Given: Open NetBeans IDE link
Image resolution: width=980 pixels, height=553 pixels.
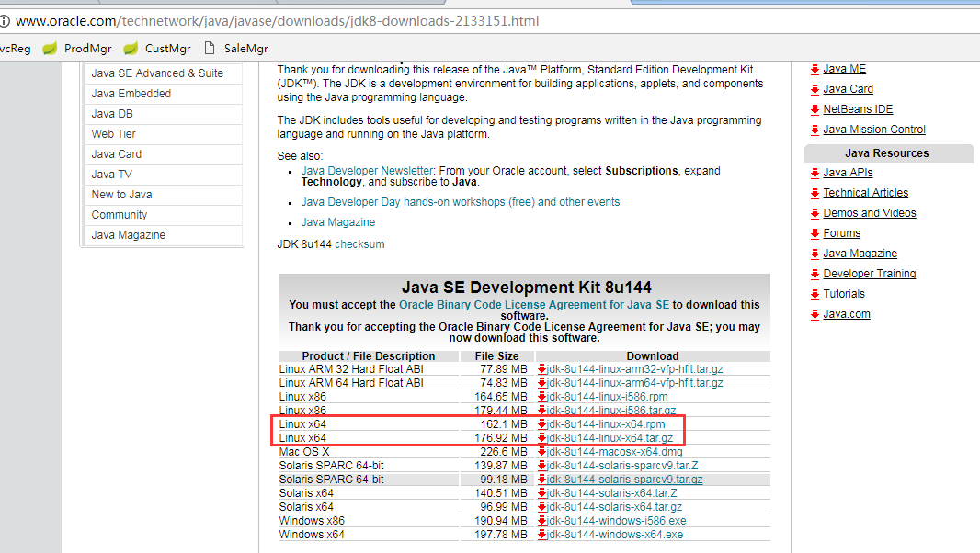Looking at the screenshot, I should pyautogui.click(x=858, y=108).
